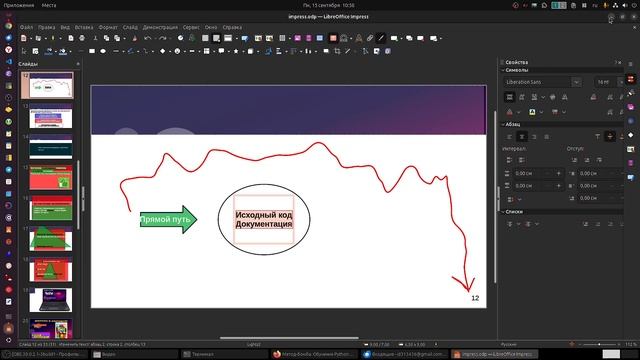
Task: Click the green Прямой путь arrow shape
Action: (x=168, y=220)
